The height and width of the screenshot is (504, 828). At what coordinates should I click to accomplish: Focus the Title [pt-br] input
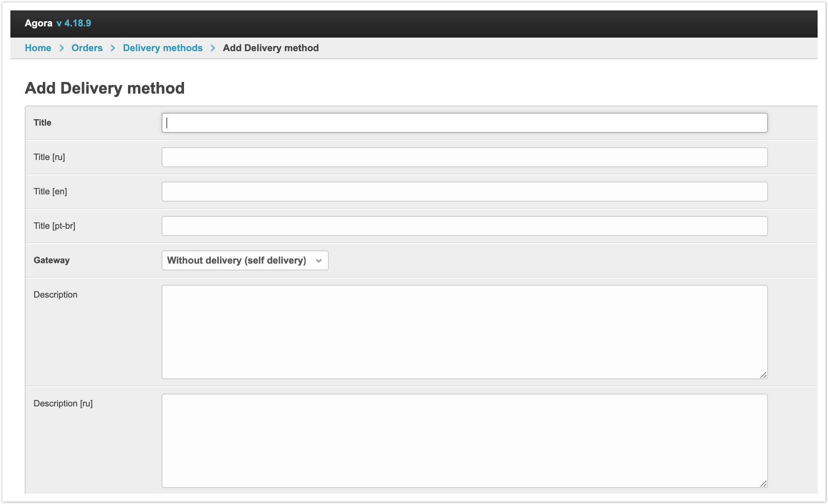point(464,226)
